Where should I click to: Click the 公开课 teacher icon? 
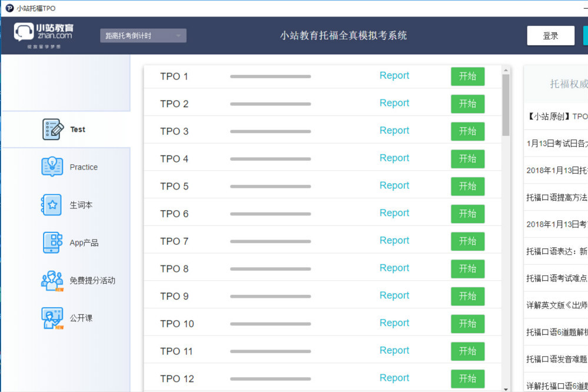pyautogui.click(x=52, y=318)
